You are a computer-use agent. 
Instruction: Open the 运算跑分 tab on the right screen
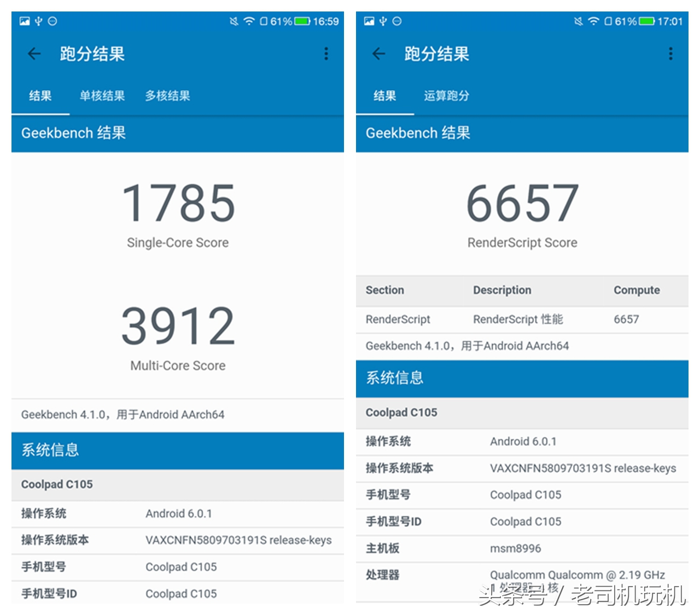pyautogui.click(x=447, y=96)
